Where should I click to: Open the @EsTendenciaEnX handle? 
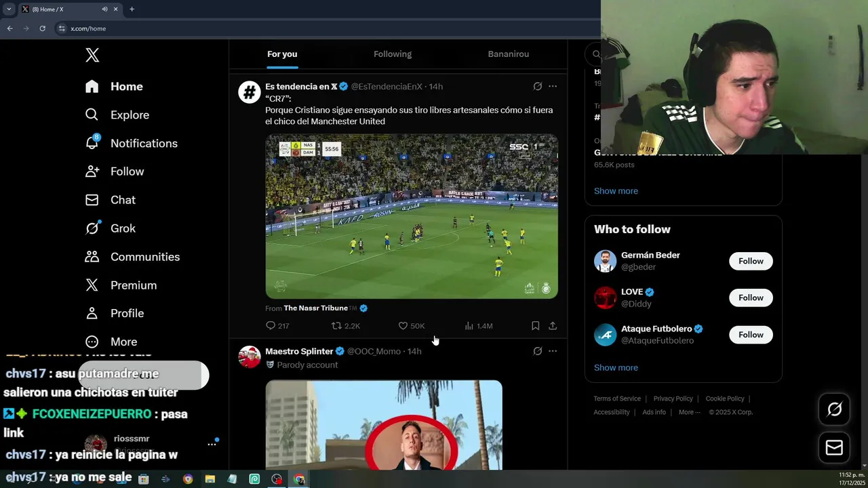[387, 87]
